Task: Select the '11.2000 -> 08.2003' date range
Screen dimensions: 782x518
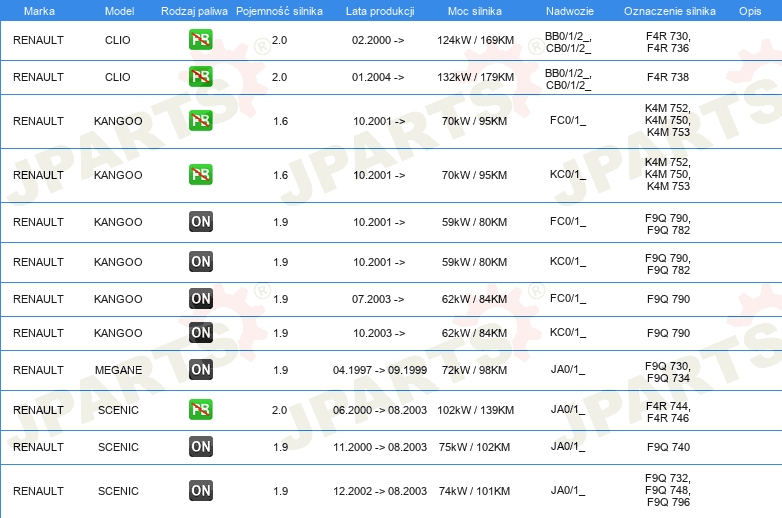Action: tap(380, 447)
